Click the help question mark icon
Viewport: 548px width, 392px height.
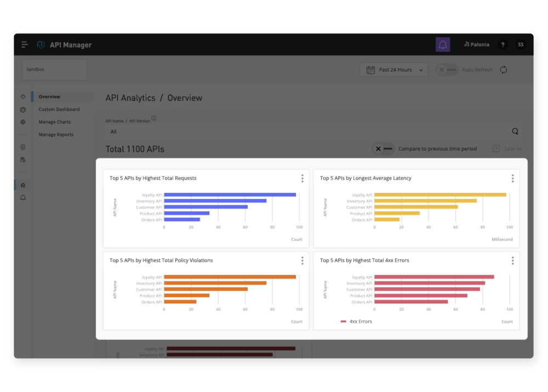tap(503, 44)
